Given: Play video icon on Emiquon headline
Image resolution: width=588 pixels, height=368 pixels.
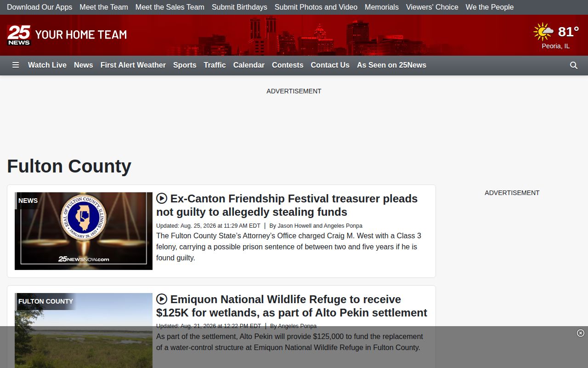Looking at the screenshot, I should click(x=162, y=299).
